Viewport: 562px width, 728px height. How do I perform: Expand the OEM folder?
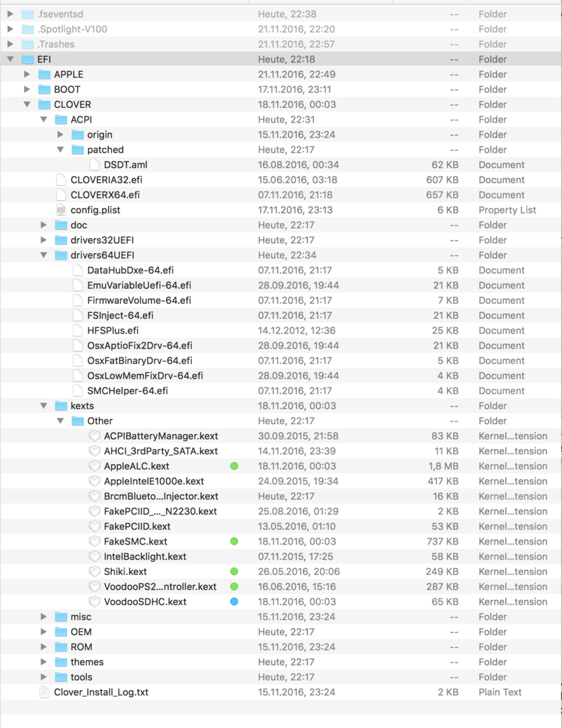pyautogui.click(x=44, y=632)
